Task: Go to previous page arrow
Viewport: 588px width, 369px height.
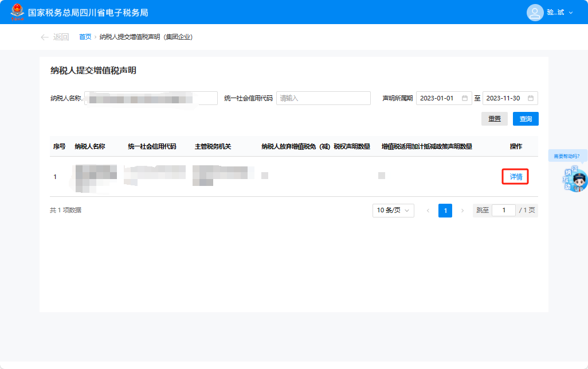Action: [x=428, y=211]
